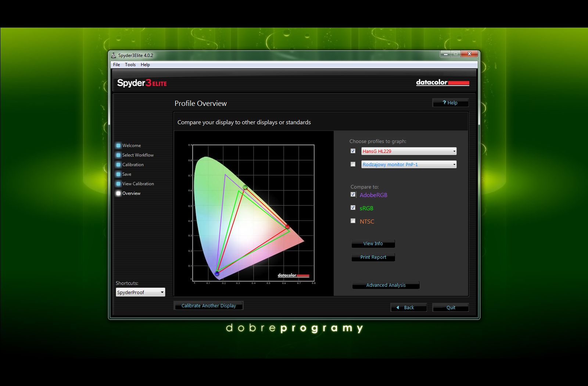
Task: Go to the Save step
Action: (127, 174)
